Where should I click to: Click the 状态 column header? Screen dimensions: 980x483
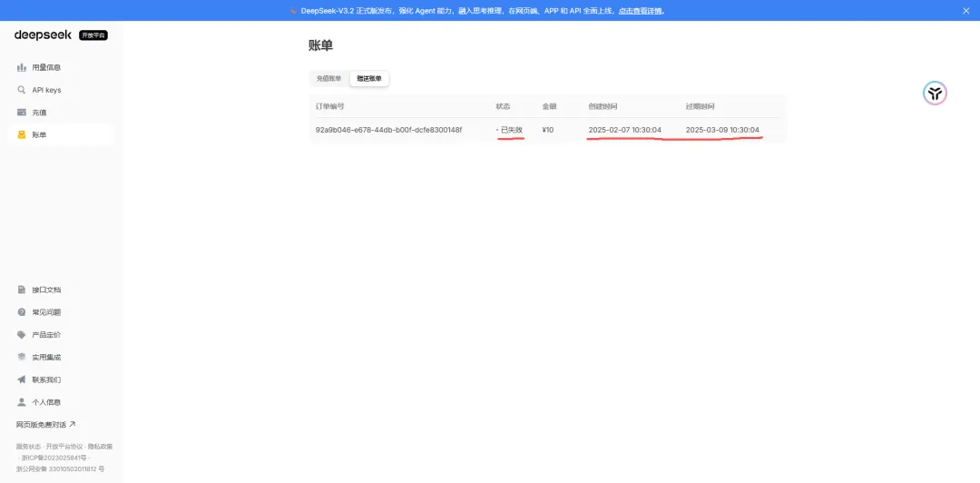pyautogui.click(x=503, y=106)
